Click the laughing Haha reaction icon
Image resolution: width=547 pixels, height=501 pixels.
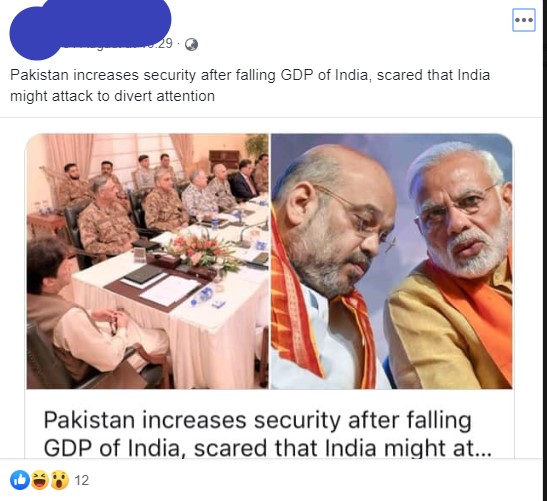tap(40, 480)
